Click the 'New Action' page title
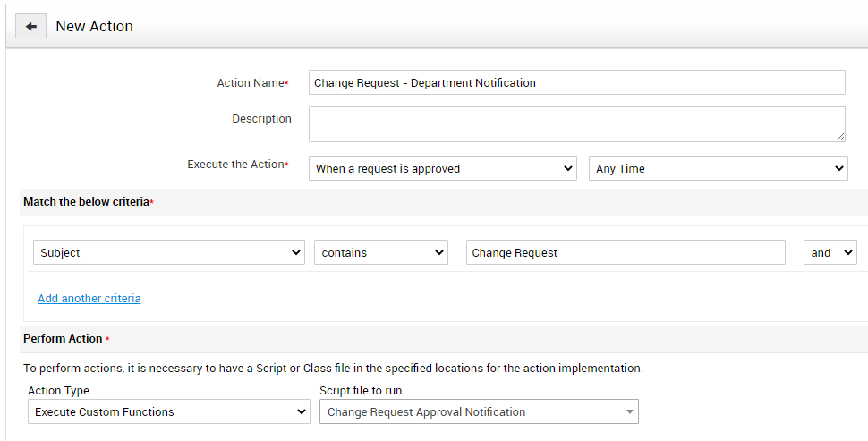The image size is (868, 441). coord(94,26)
